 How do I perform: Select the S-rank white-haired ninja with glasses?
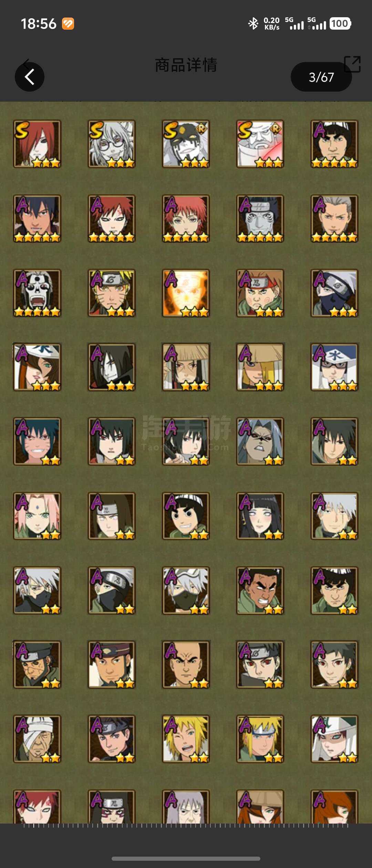112,144
